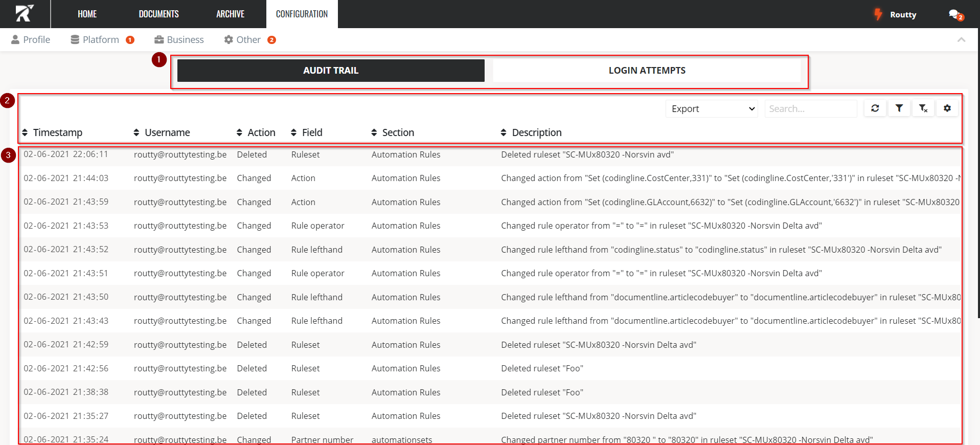
Task: Open the Other settings section
Action: [248, 40]
